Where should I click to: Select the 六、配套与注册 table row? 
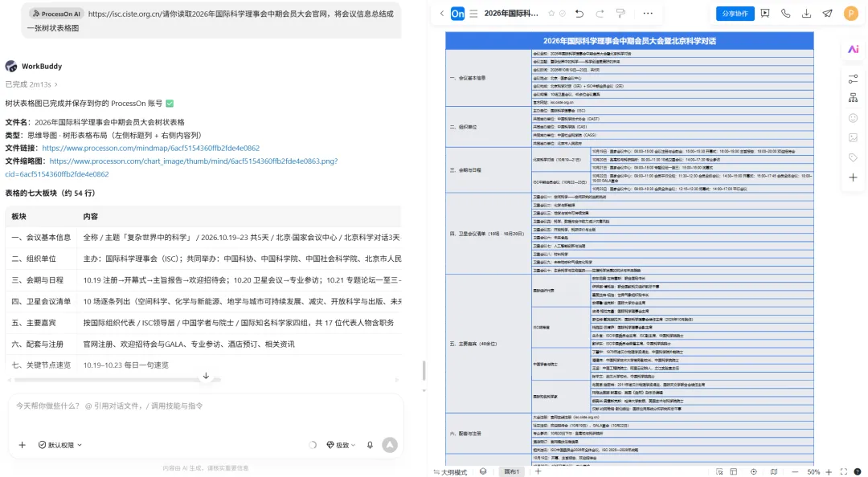[x=203, y=344]
